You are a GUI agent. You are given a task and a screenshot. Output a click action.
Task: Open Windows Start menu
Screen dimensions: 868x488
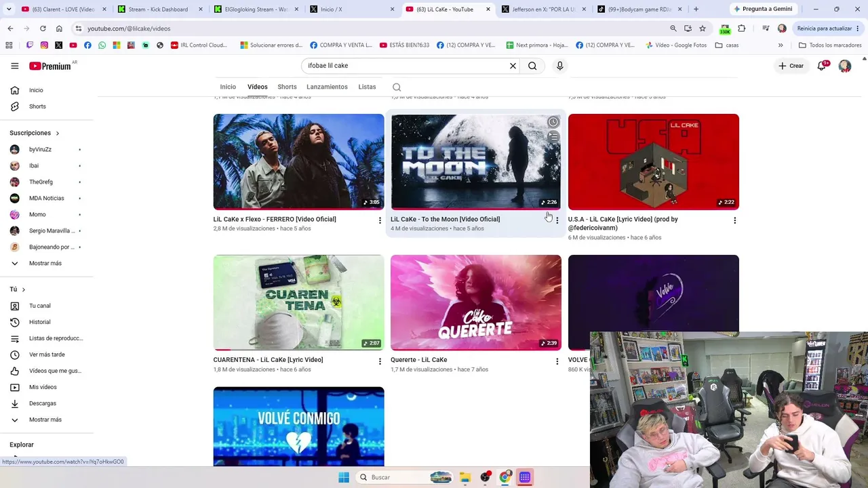pyautogui.click(x=344, y=477)
